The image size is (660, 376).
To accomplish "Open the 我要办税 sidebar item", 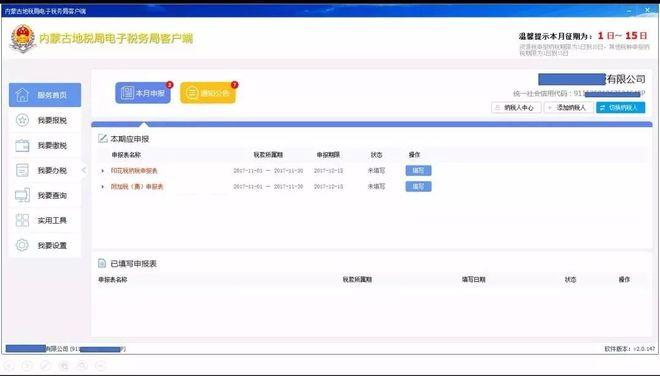I will [x=45, y=170].
